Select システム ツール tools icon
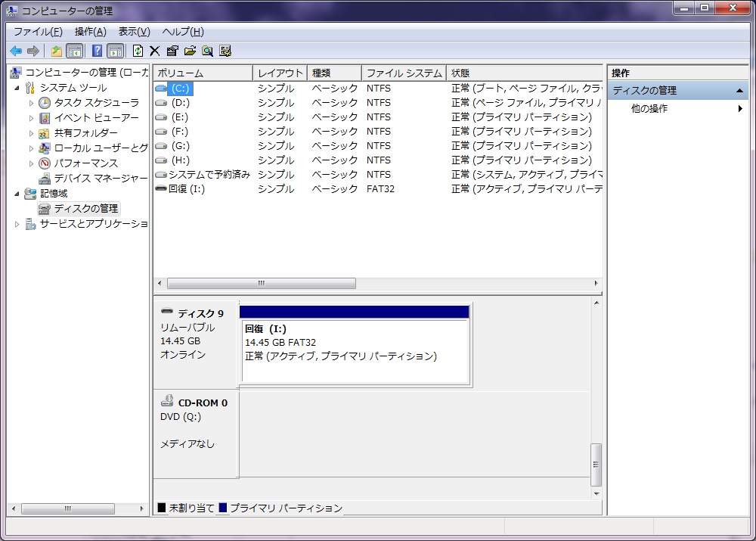This screenshot has height=541, width=756. (x=30, y=88)
